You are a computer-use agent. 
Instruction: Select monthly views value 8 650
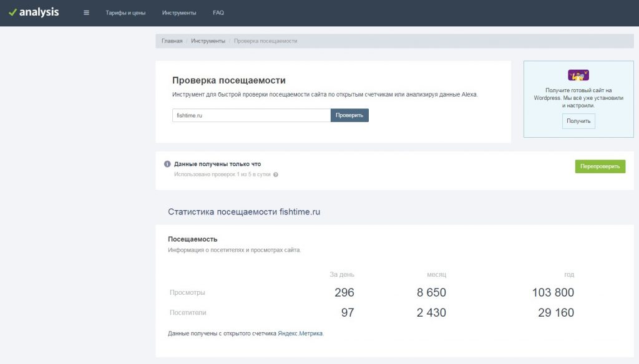pos(431,292)
